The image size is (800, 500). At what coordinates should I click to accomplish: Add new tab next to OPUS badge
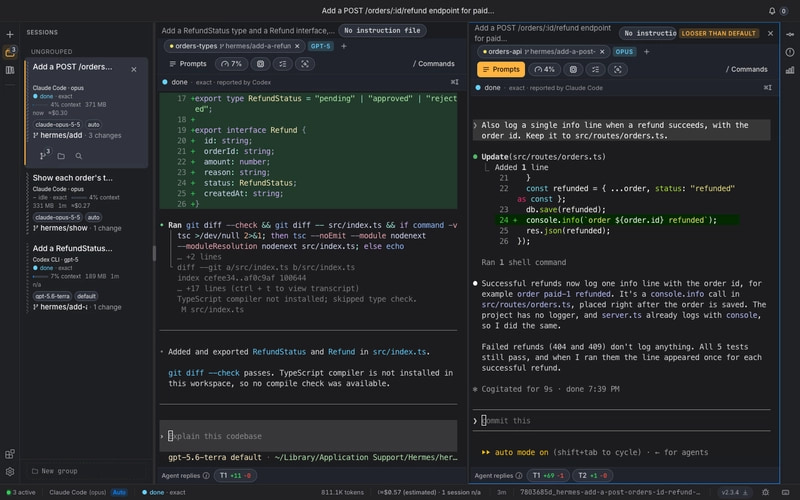tap(646, 52)
